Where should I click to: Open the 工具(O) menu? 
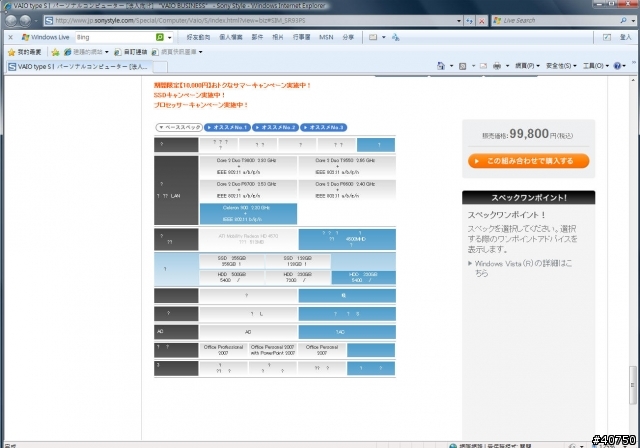pyautogui.click(x=596, y=66)
